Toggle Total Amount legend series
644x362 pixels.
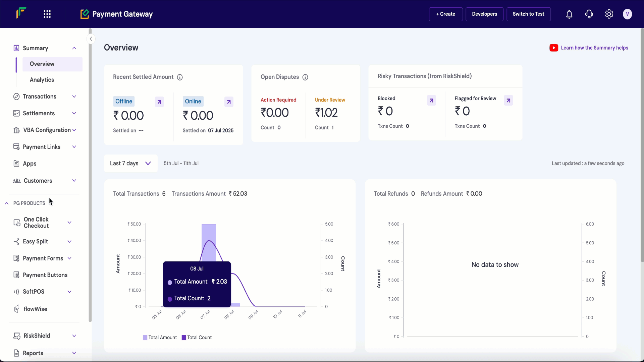(160, 338)
